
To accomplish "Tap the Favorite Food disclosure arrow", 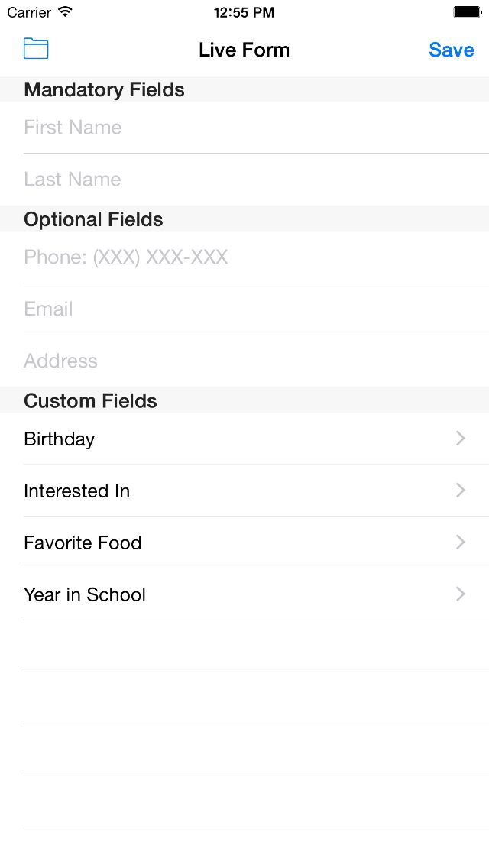I will point(461,542).
